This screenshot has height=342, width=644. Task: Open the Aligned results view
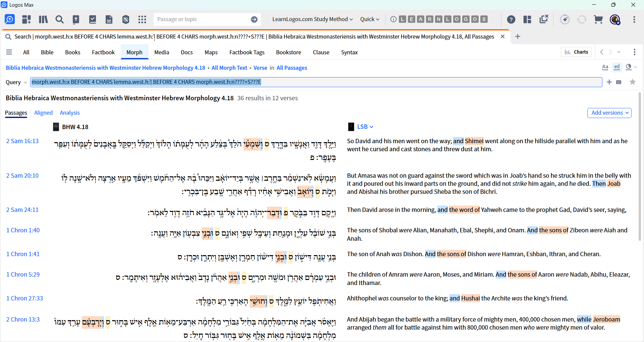coord(43,113)
